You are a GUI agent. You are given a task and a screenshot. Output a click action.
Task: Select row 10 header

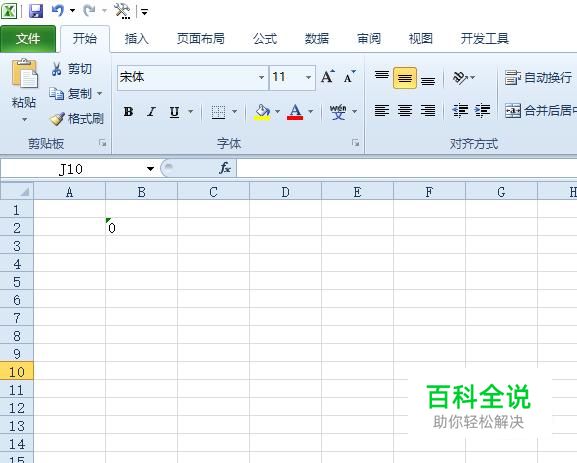(17, 371)
